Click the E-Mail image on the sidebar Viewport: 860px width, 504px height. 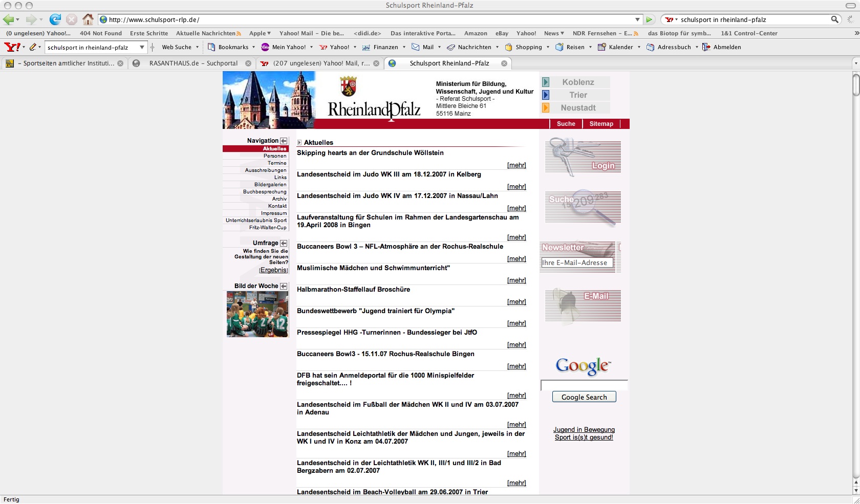(583, 306)
